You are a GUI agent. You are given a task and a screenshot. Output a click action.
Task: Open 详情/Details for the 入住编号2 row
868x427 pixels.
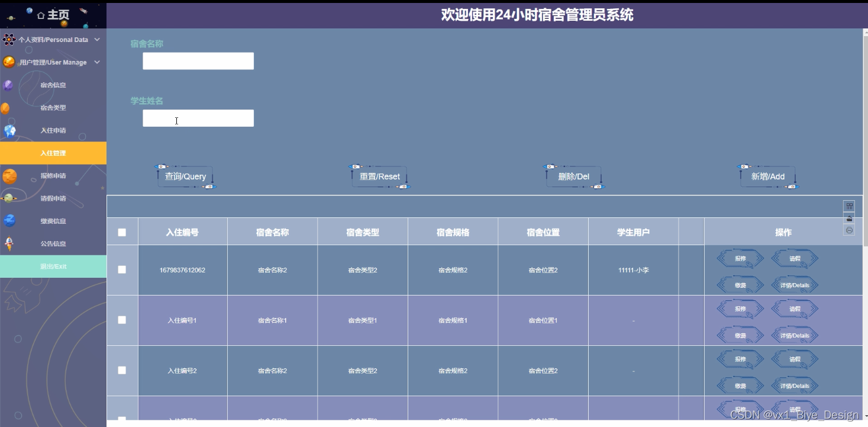[795, 386]
